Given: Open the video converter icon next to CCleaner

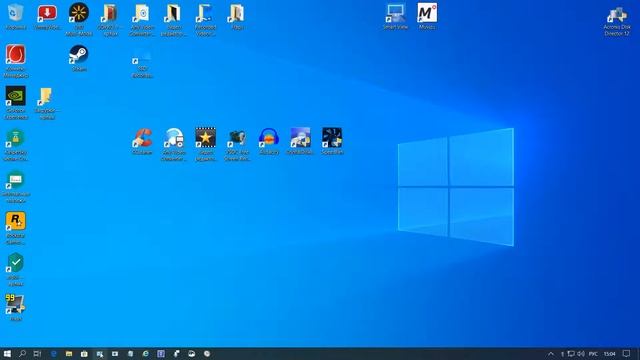Looking at the screenshot, I should [174, 138].
